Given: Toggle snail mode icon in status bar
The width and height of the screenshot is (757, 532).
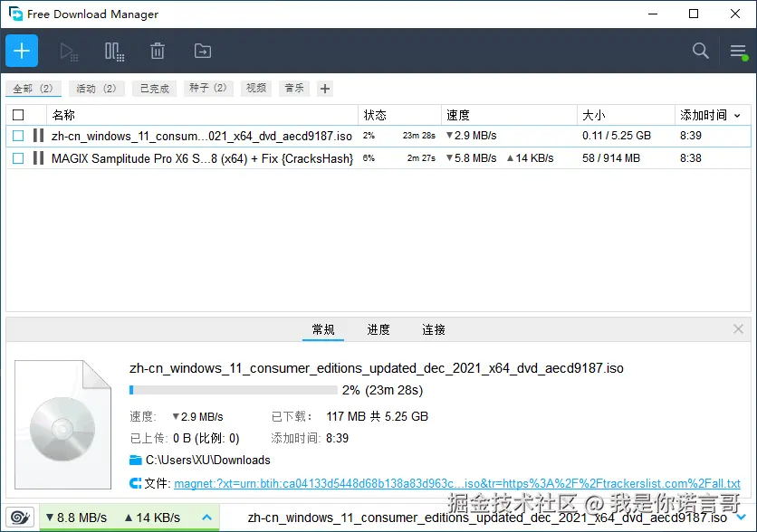Looking at the screenshot, I should click(20, 518).
